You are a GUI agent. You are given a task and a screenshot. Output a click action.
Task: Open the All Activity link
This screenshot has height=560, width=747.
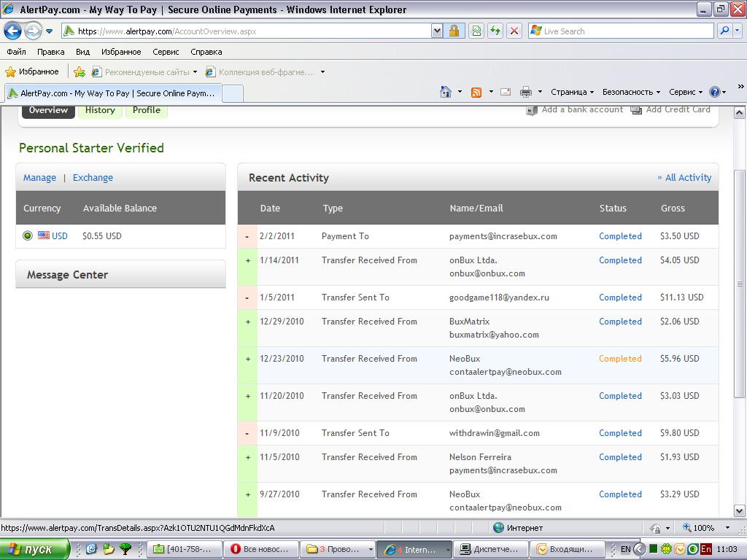688,178
